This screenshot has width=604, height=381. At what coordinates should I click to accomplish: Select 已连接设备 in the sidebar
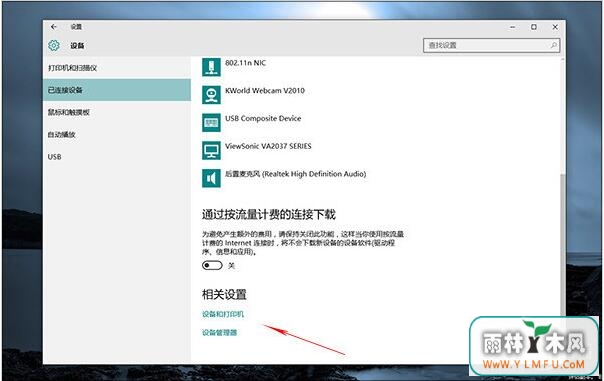117,90
